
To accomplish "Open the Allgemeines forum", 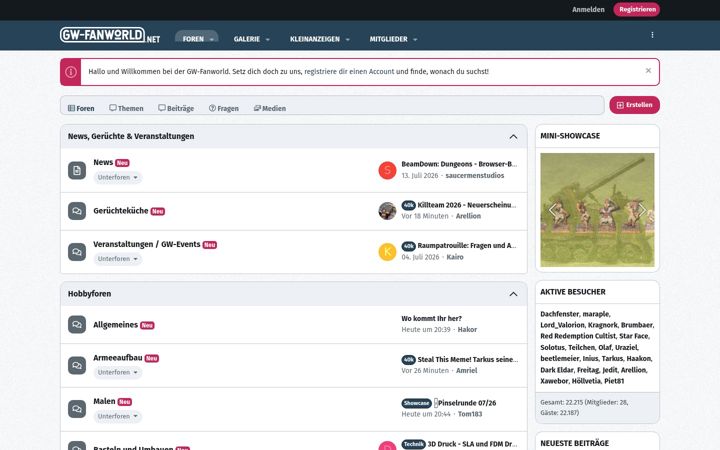I will (115, 325).
